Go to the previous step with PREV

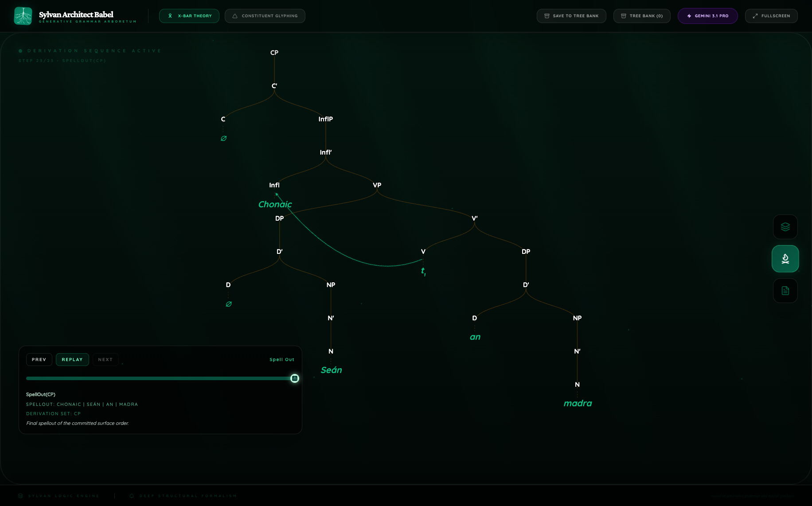pyautogui.click(x=39, y=359)
